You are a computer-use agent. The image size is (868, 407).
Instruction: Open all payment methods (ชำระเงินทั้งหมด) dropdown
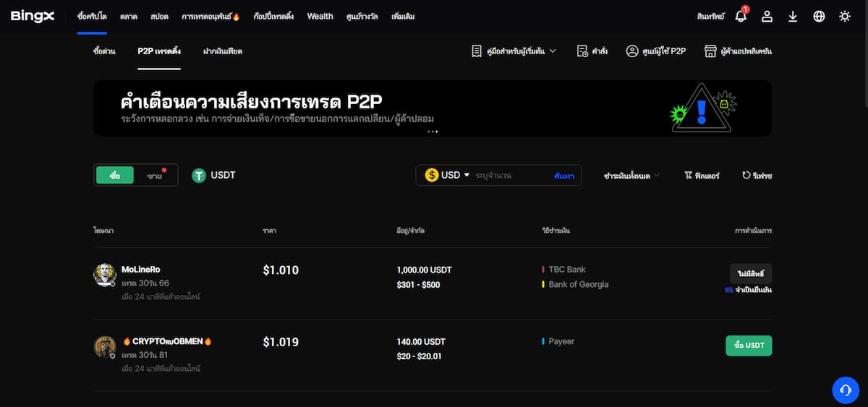click(x=631, y=176)
